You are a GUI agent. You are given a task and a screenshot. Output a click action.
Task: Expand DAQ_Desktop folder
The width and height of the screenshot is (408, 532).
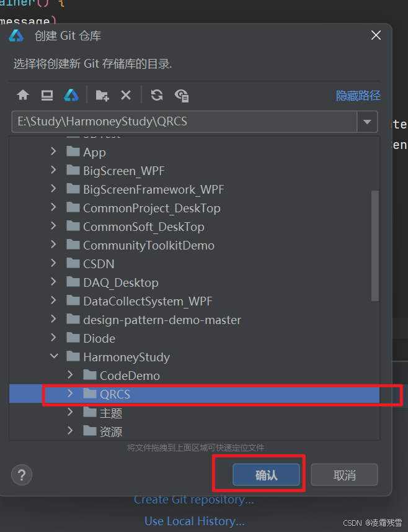pos(53,282)
